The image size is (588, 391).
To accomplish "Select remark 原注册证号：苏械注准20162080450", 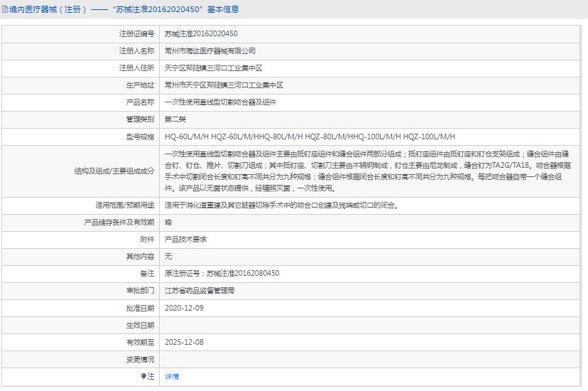I will click(222, 273).
